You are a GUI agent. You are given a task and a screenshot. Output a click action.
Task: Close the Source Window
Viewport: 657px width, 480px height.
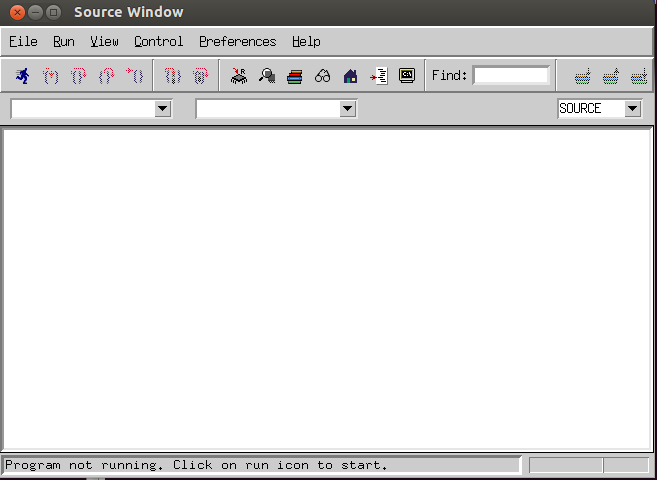(x=17, y=13)
